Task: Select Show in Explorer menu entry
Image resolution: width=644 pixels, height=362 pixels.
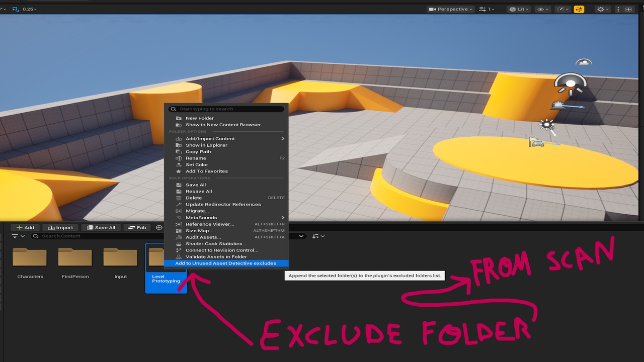Action: pyautogui.click(x=226, y=145)
